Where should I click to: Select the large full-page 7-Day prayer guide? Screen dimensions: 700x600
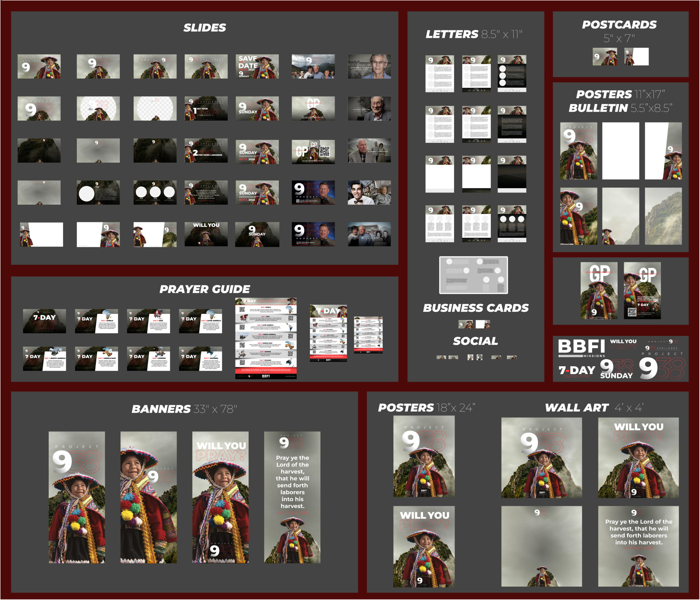(266, 338)
